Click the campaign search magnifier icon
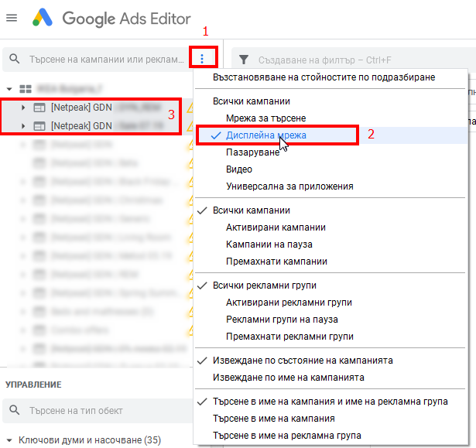 click(14, 59)
